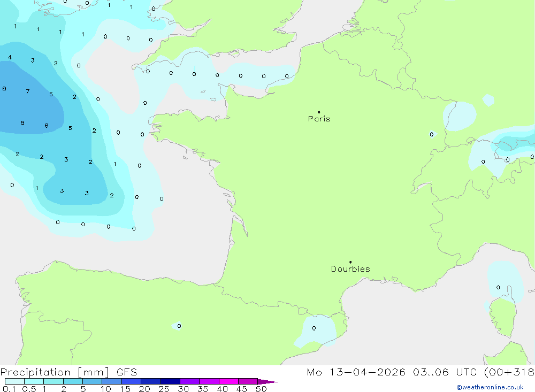Viewport: 535px width, 392px height.
Task: Pick the 30–35 mm legend color swatch
Action: click(190, 381)
